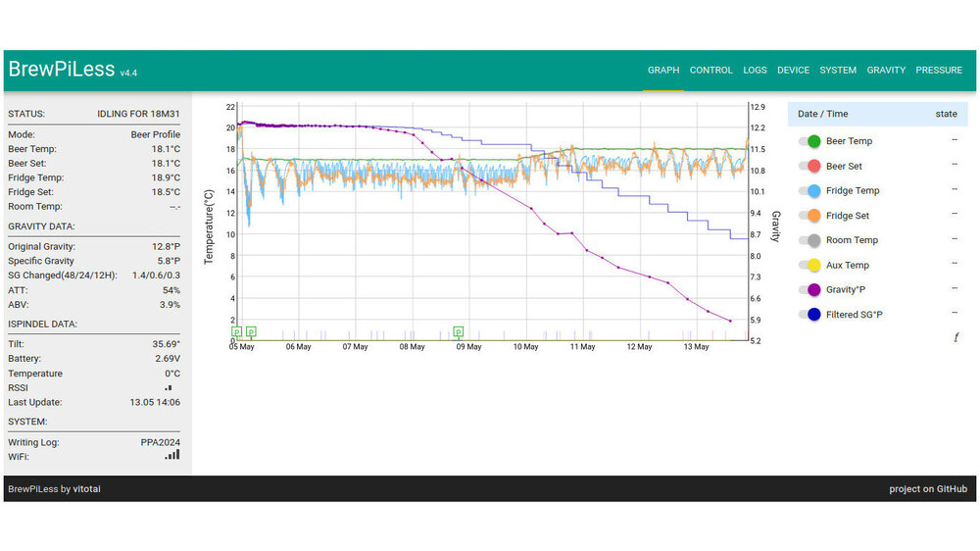
Task: Go to the PRESSURE tab
Action: [939, 71]
